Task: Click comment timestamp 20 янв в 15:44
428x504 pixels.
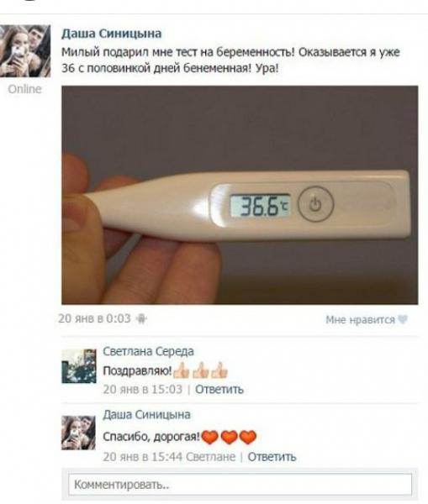Action: click(x=143, y=457)
